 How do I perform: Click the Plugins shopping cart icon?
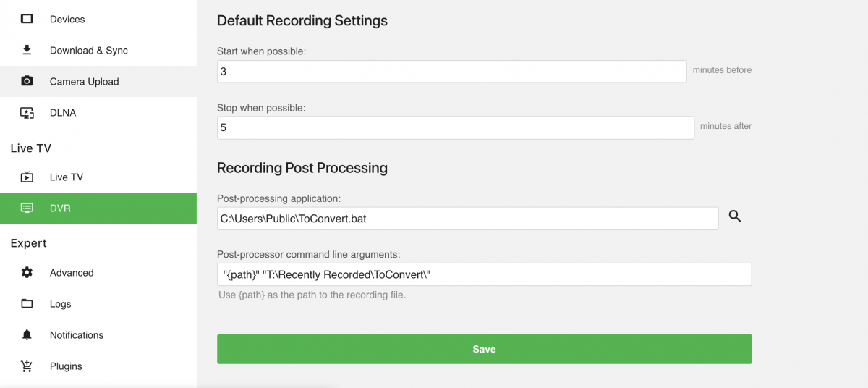click(27, 366)
